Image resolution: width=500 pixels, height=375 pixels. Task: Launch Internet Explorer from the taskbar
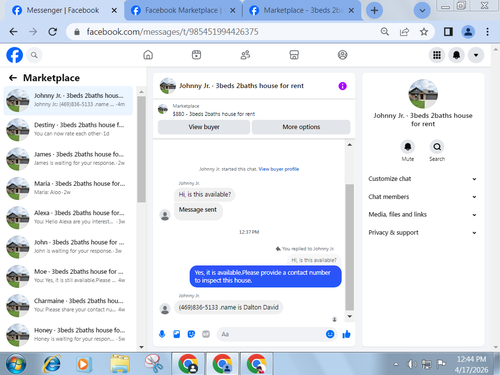pyautogui.click(x=51, y=364)
